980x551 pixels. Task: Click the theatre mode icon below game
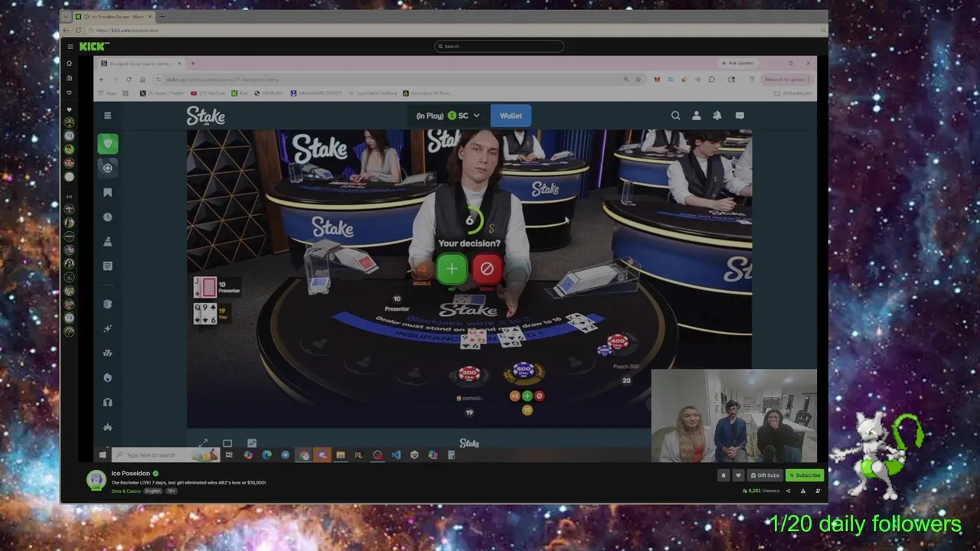[227, 443]
